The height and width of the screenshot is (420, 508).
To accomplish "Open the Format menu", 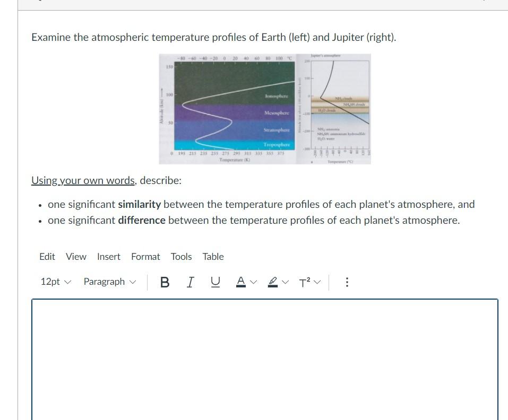I will coord(145,257).
